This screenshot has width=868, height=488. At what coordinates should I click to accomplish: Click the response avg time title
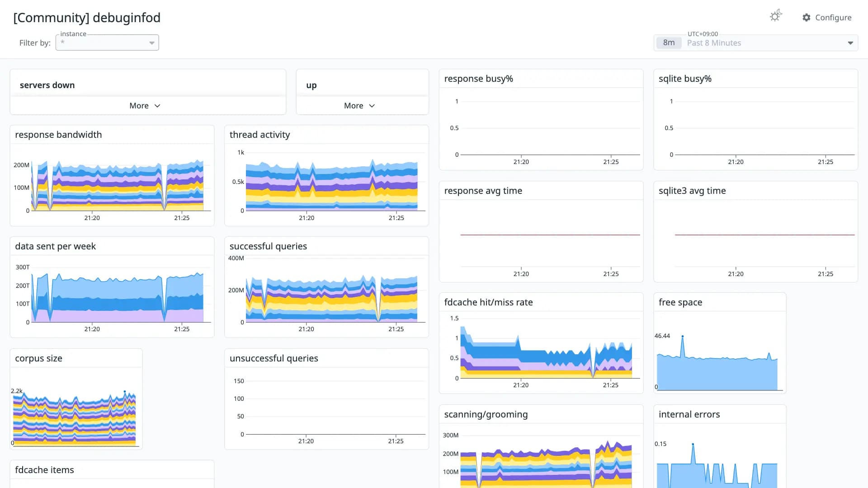(483, 191)
